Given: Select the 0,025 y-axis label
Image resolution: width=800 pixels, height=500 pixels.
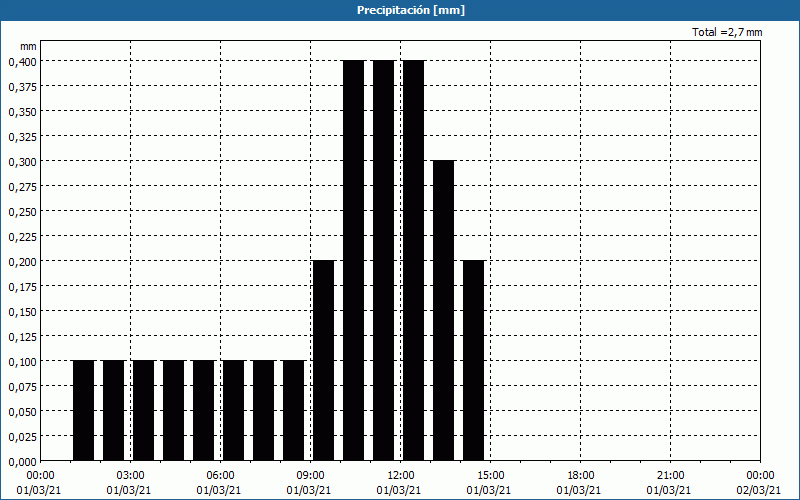Looking at the screenshot, I should click(x=23, y=436).
